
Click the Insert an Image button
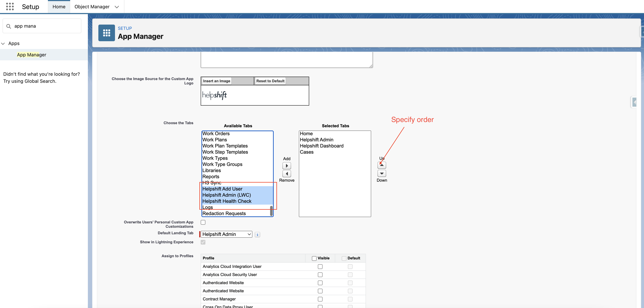(216, 81)
